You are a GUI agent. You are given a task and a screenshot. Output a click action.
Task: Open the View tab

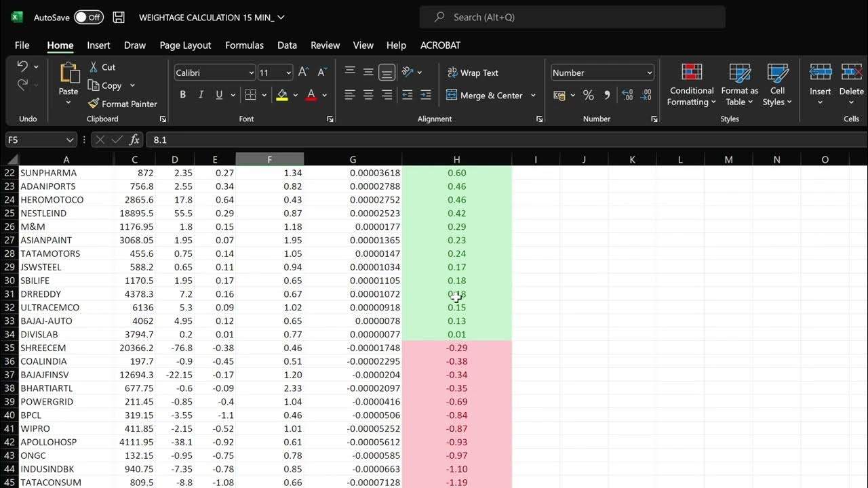tap(363, 45)
